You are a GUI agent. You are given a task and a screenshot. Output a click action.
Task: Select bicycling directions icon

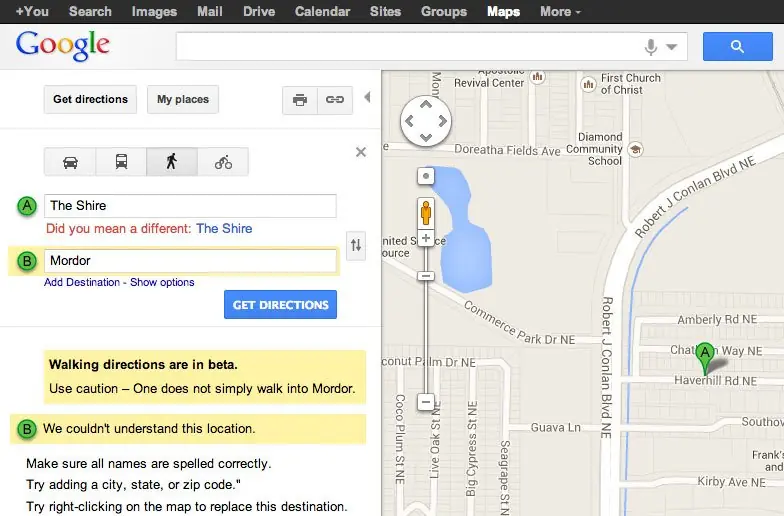[223, 162]
